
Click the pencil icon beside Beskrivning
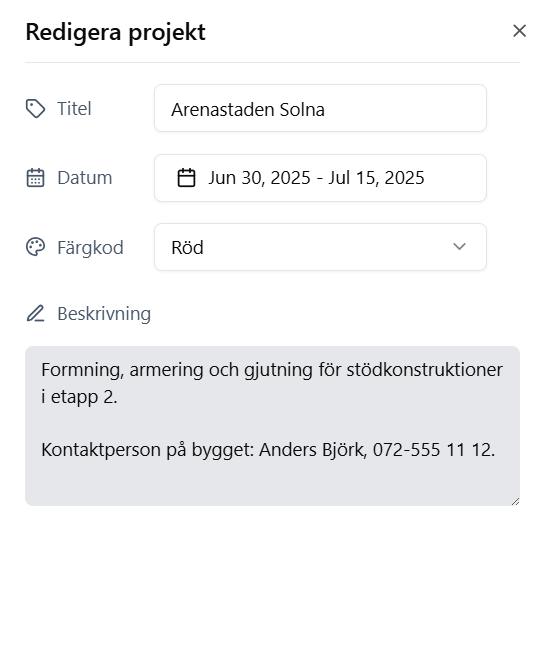pyautogui.click(x=35, y=314)
